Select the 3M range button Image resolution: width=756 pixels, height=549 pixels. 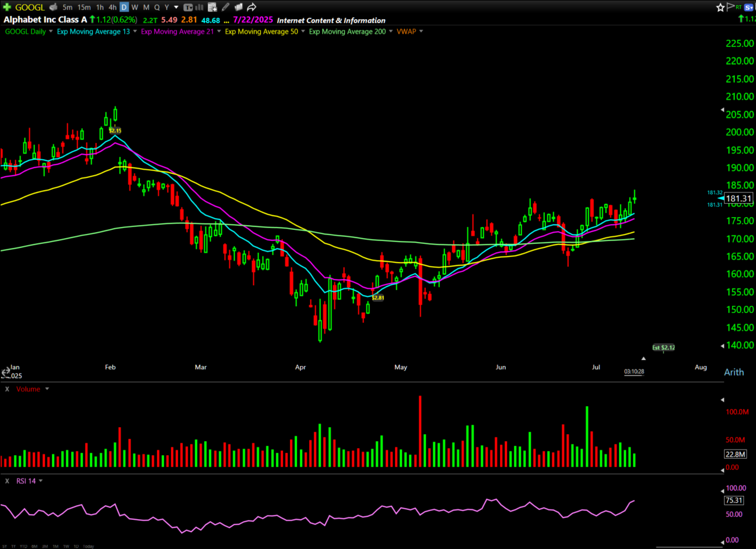point(45,547)
